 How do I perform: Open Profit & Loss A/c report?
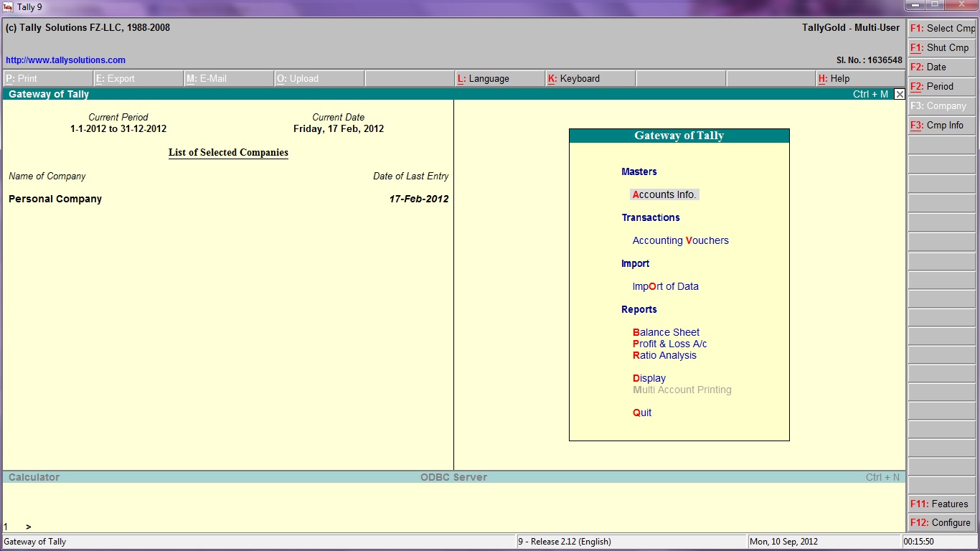coord(669,344)
